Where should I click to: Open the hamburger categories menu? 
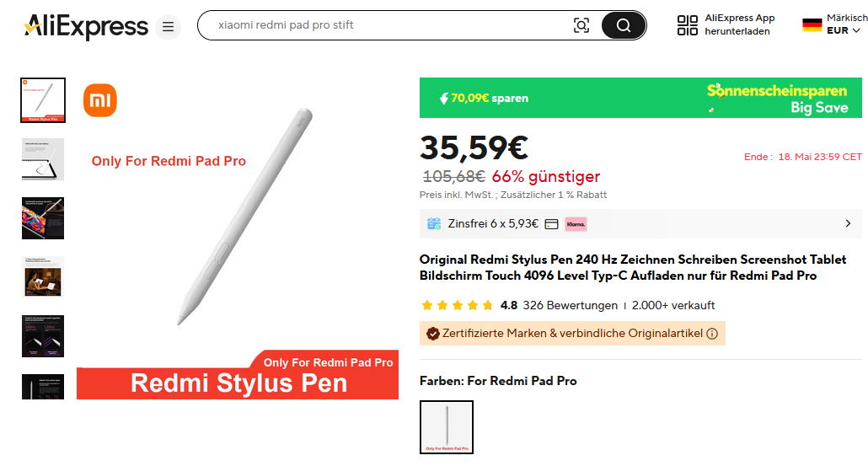coord(168,27)
